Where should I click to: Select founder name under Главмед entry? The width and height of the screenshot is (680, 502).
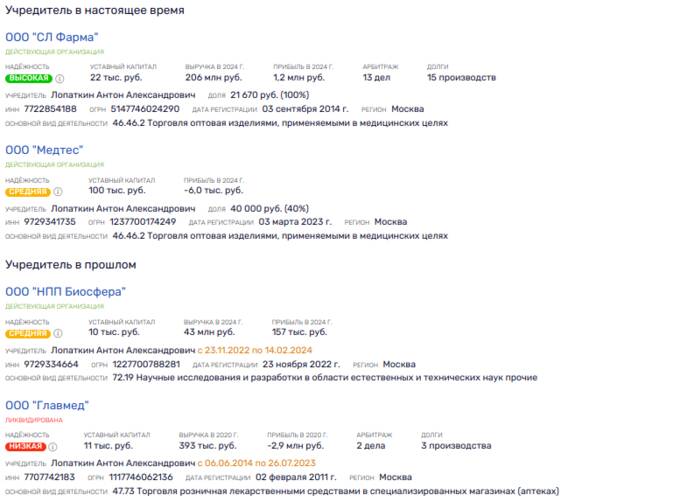(x=123, y=463)
